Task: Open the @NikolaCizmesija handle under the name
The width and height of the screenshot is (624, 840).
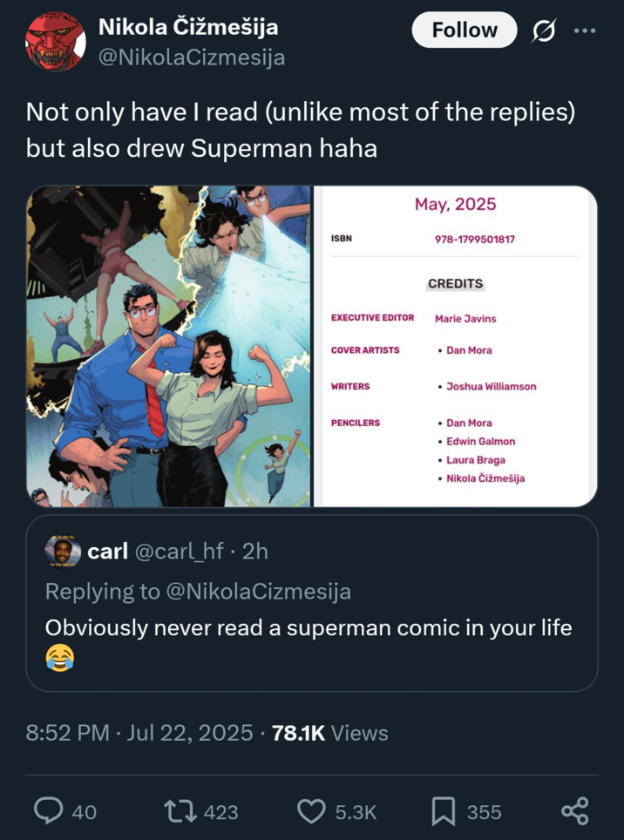Action: tap(191, 58)
